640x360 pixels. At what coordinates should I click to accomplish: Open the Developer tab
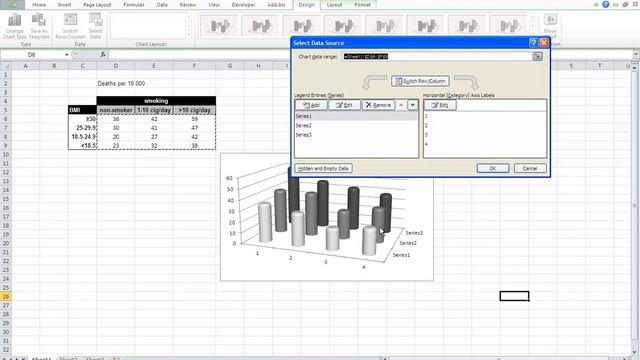[244, 5]
